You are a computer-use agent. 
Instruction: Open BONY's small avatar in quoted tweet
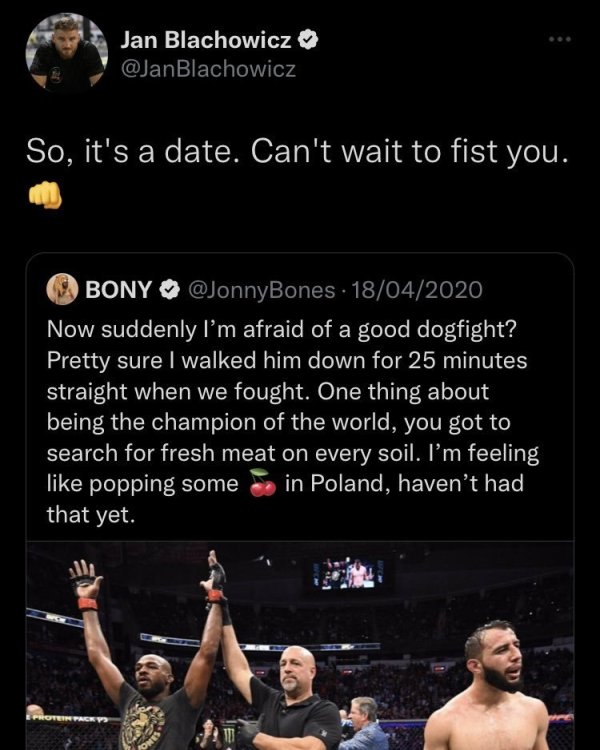point(62,289)
